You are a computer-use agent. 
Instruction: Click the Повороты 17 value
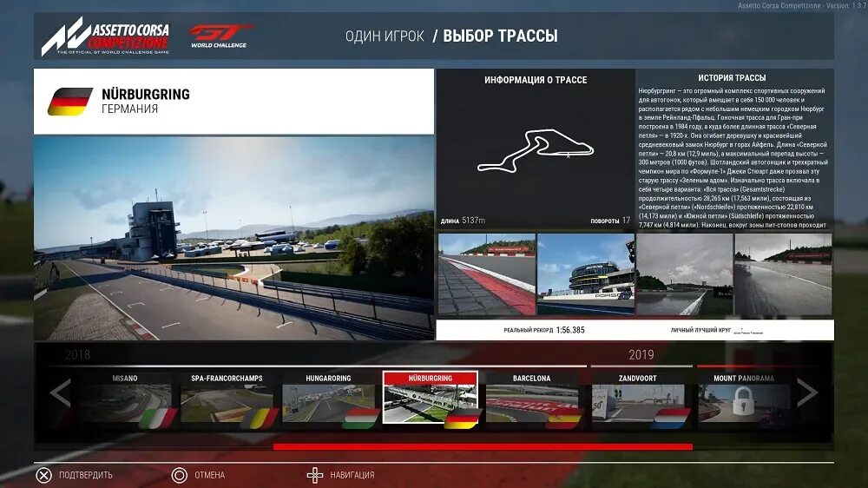626,221
